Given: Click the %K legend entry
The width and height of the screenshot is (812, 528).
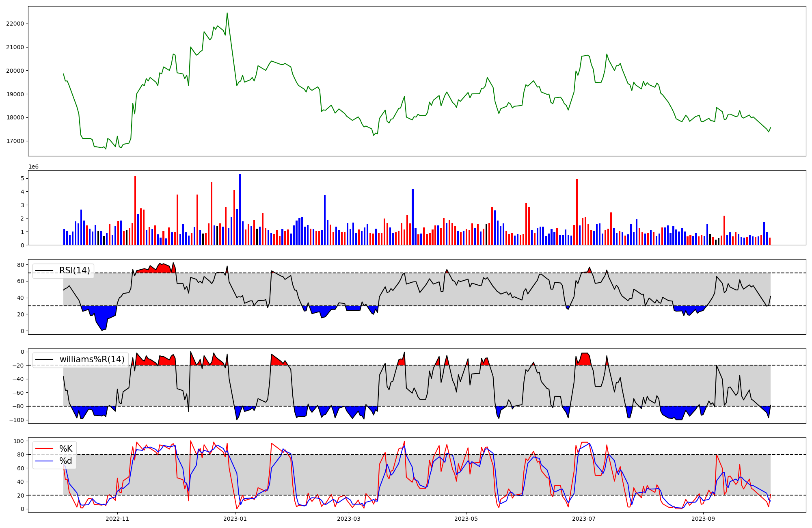Looking at the screenshot, I should click(66, 448).
